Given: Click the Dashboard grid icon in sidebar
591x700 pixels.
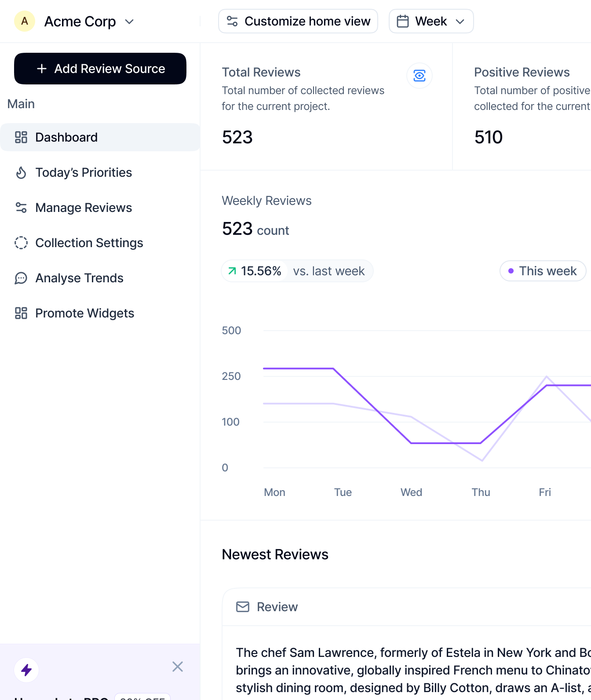Looking at the screenshot, I should [21, 137].
